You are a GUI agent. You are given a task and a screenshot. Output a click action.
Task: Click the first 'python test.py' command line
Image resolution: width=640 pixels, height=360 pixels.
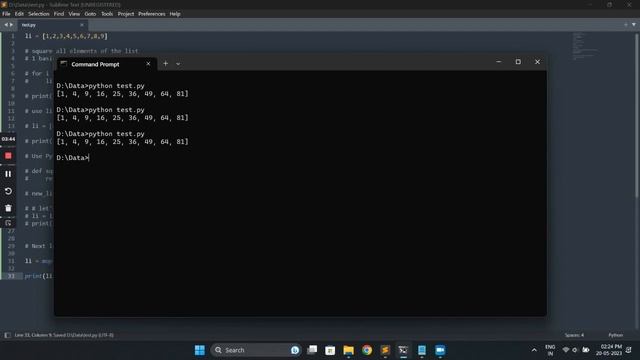click(100, 86)
